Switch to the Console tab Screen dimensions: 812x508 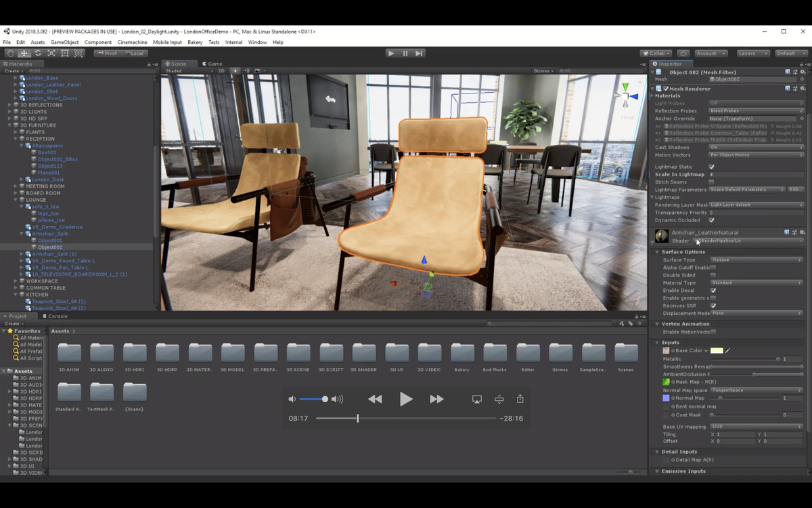tap(55, 316)
